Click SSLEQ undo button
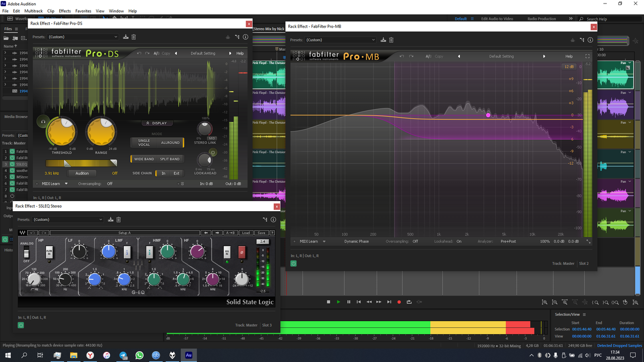This screenshot has width=644, height=362. pyautogui.click(x=32, y=233)
